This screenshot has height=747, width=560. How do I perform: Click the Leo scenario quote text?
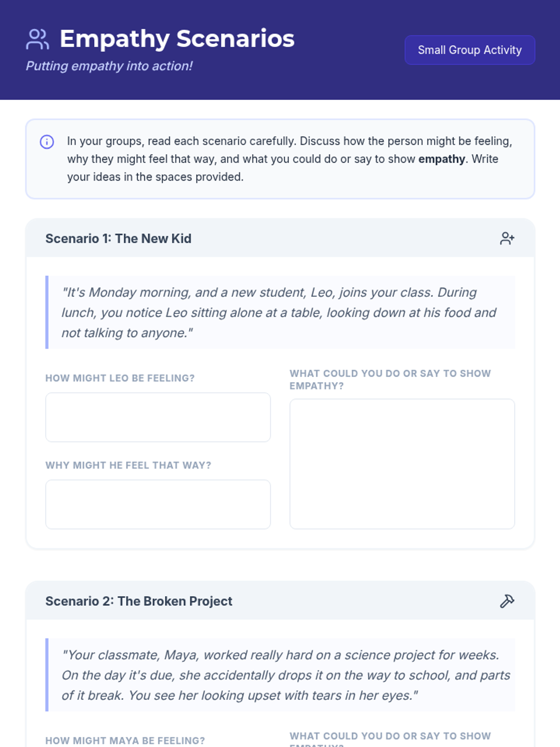pos(279,312)
